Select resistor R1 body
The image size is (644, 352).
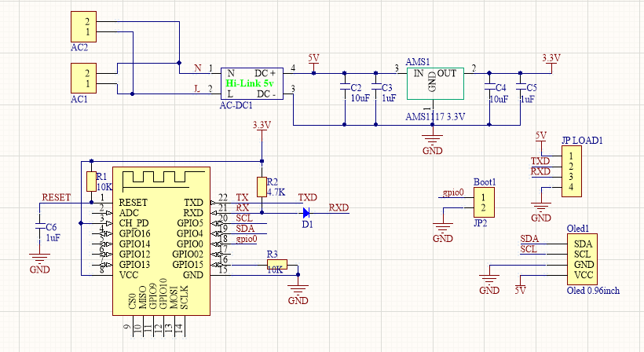[x=91, y=181]
